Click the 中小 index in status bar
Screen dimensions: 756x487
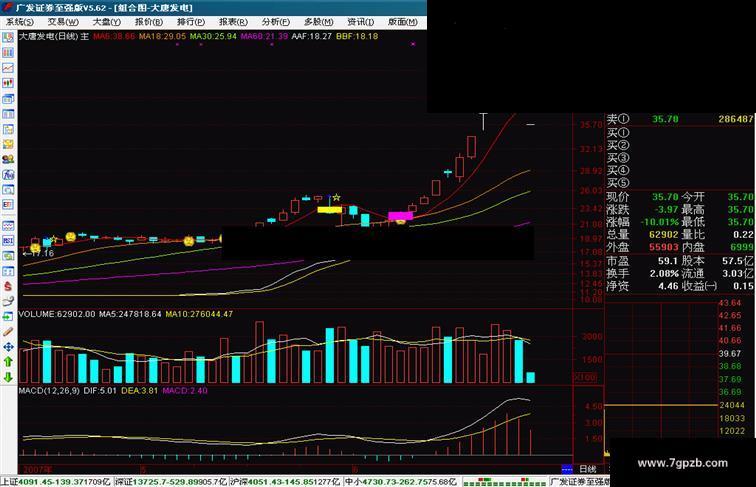(401, 482)
